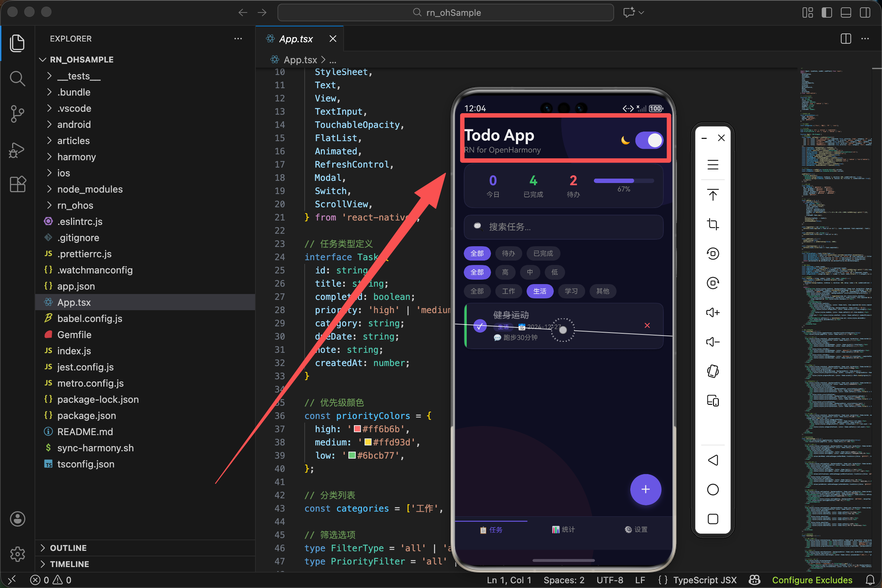The width and height of the screenshot is (882, 588).
Task: Expand the node_modules folder
Action: click(90, 189)
